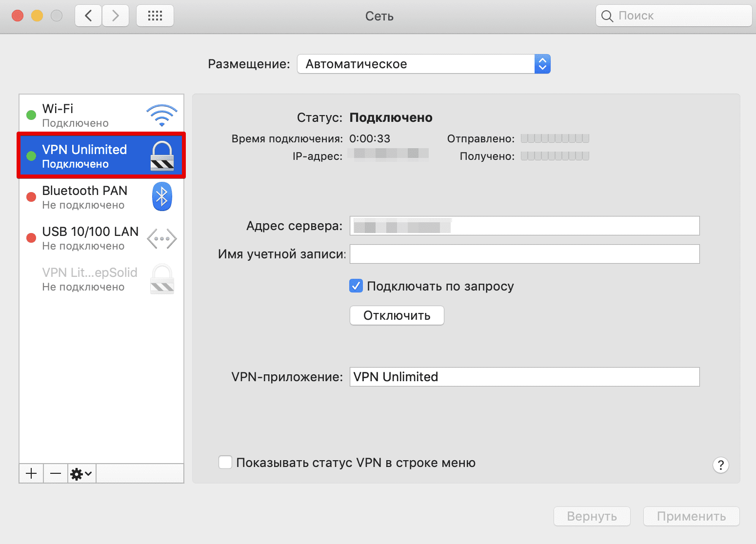Select the Wi-Fi network icon
Screen dimensions: 756x544
161,114
